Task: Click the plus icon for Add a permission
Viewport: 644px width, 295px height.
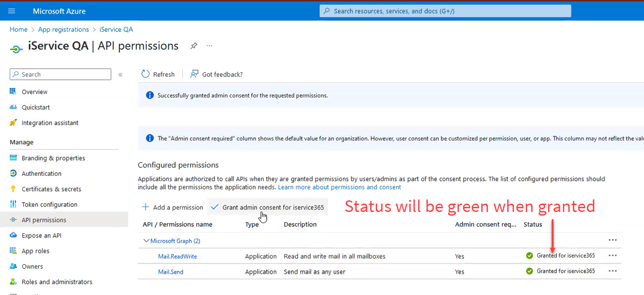Action: point(146,207)
